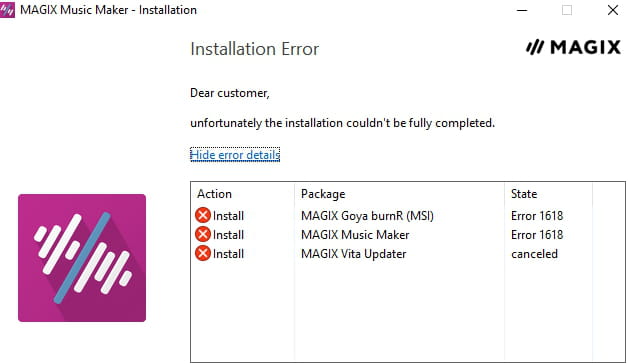The image size is (628, 364).
Task: Click the canceled state for Vita Updater
Action: (x=534, y=254)
